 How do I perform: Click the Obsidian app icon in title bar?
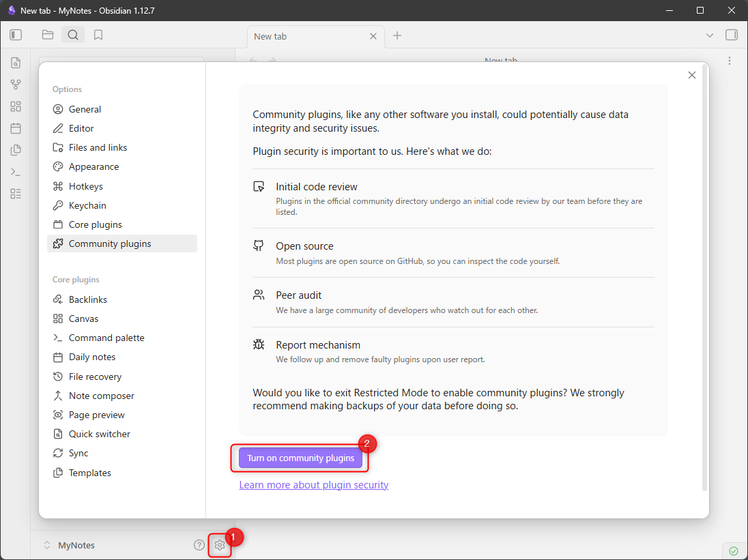(x=12, y=10)
